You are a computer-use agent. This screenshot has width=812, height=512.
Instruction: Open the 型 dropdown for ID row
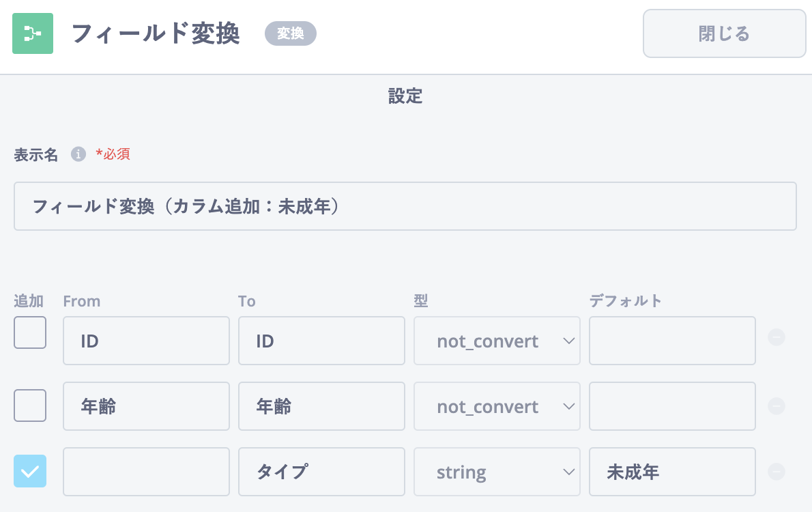[x=497, y=341]
